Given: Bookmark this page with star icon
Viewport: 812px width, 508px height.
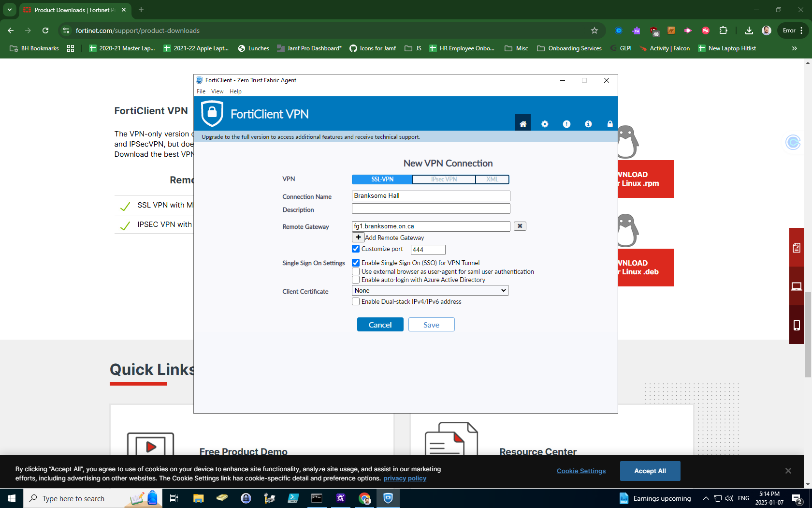Looking at the screenshot, I should coord(594,30).
